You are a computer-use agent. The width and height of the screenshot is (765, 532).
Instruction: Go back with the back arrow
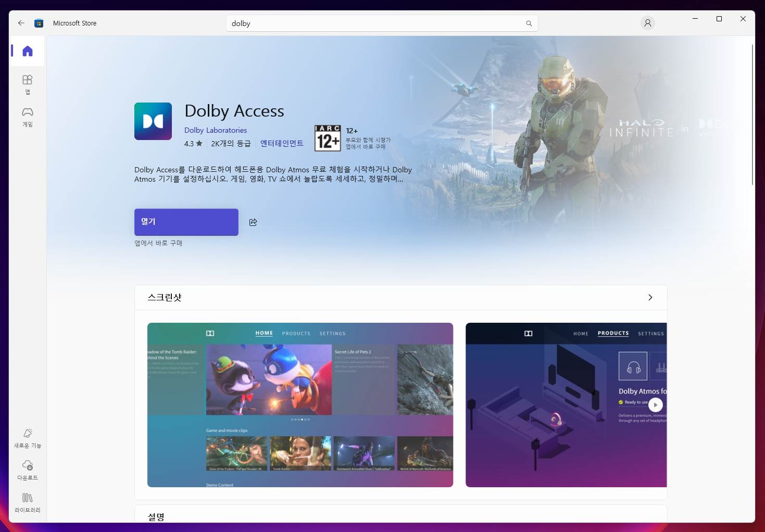pos(21,23)
